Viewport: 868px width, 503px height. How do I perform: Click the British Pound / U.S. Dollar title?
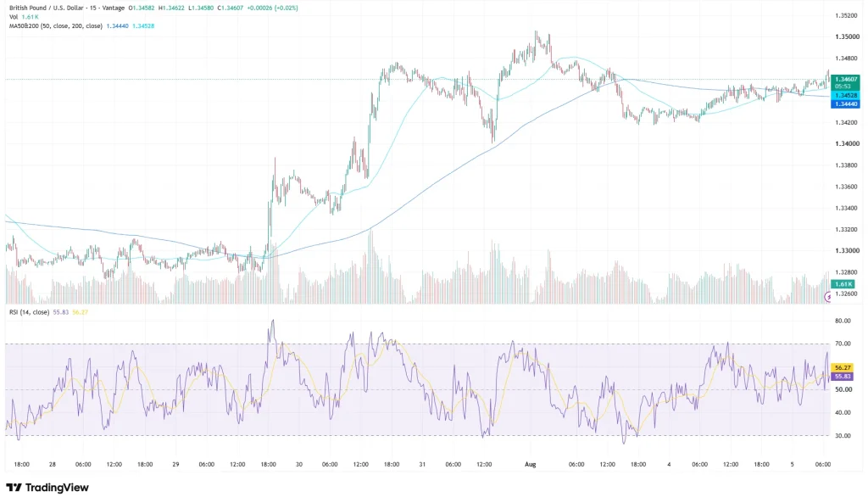click(47, 8)
